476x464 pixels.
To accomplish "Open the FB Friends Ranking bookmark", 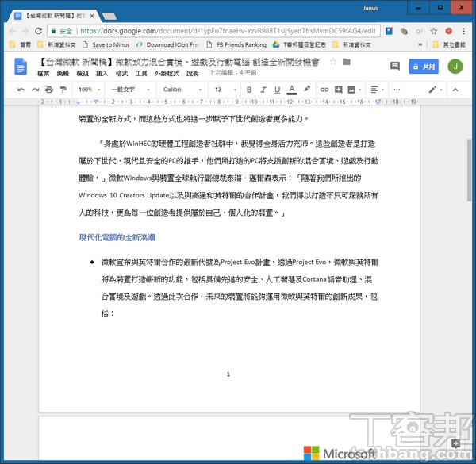I will [236, 45].
